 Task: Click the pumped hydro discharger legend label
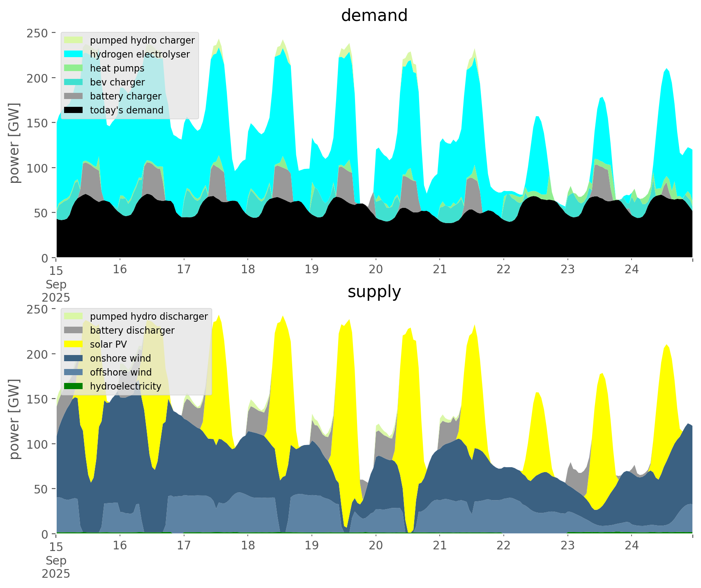point(149,316)
